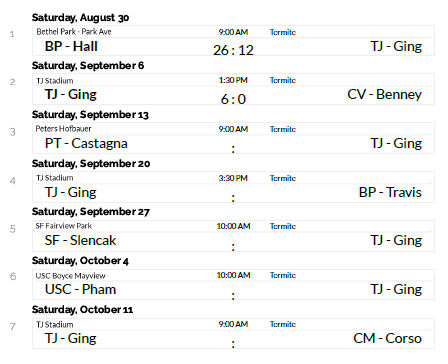Click the 3:30 PM game time

pyautogui.click(x=233, y=178)
